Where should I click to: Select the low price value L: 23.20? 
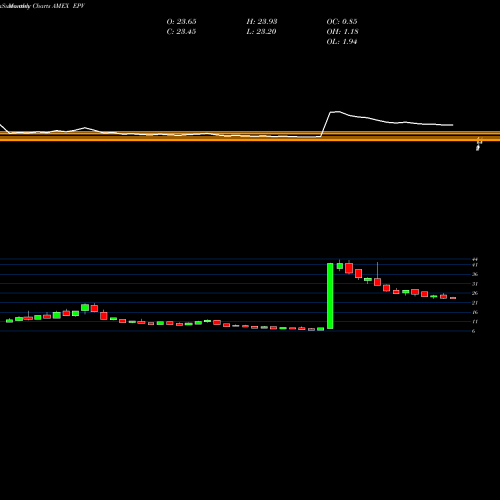(262, 32)
